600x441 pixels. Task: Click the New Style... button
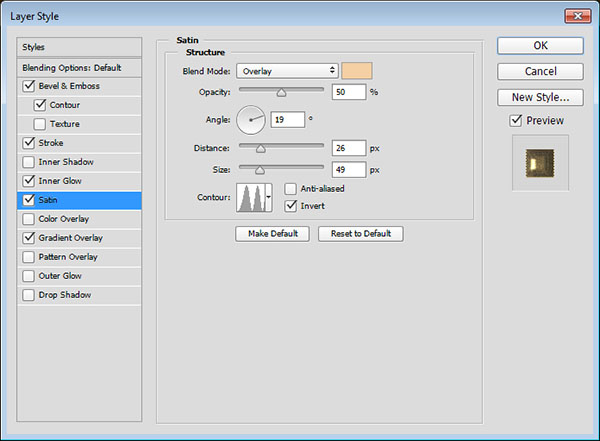coord(540,98)
